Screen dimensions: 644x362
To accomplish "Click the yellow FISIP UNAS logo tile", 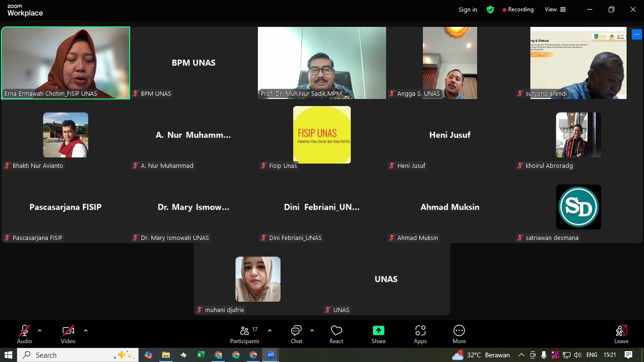I will click(322, 135).
